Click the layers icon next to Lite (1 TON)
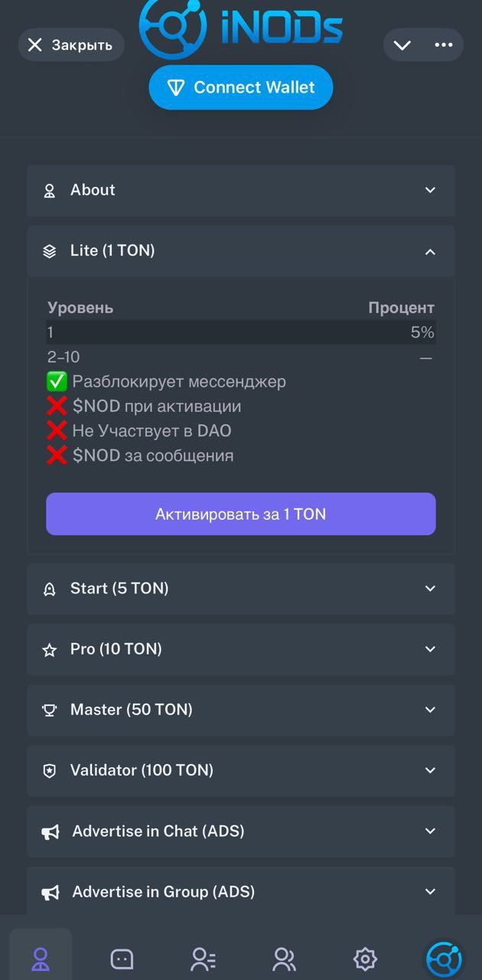The width and height of the screenshot is (482, 980). coord(50,250)
